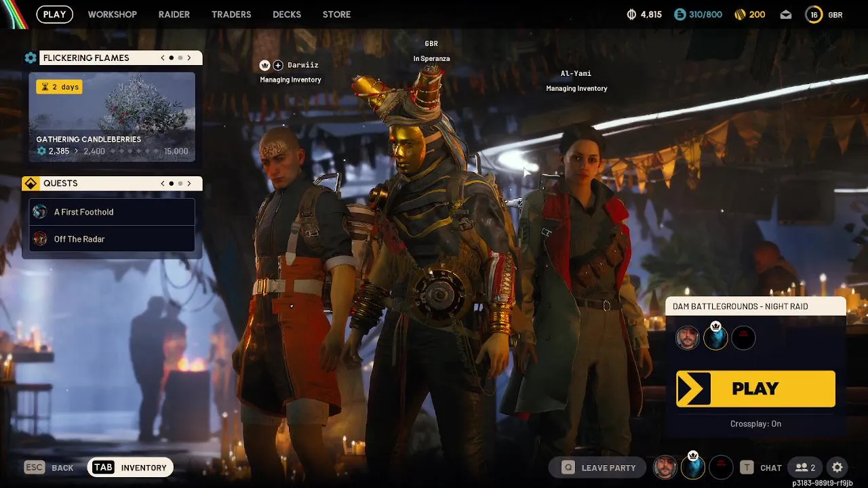The image size is (868, 488).
Task: Click the Leave Party button
Action: point(599,468)
